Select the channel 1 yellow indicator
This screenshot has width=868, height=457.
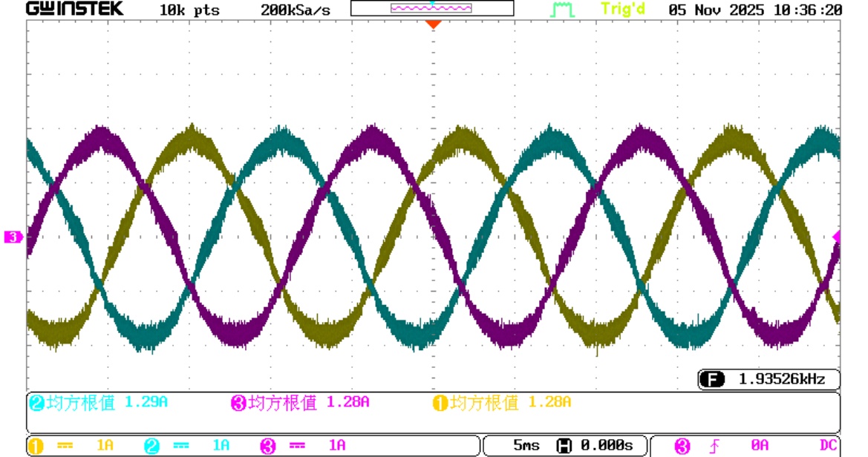36,446
